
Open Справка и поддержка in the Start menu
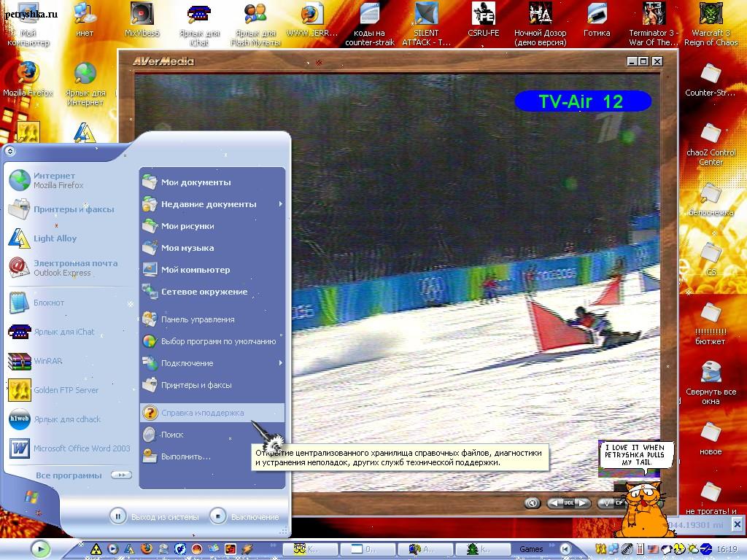pyautogui.click(x=212, y=413)
